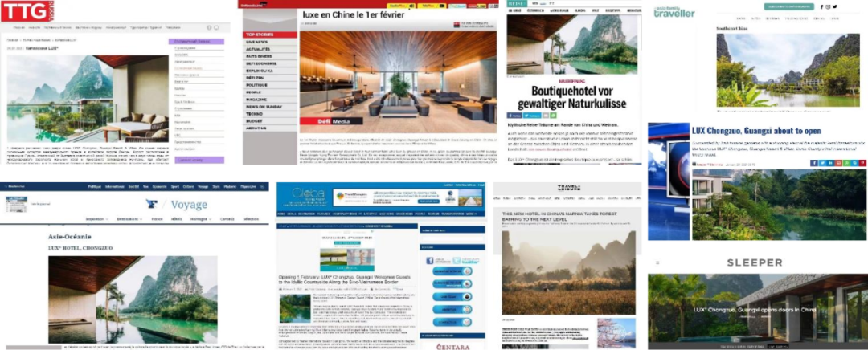Open Asia Family Traveller Instagram icon

(x=828, y=6)
